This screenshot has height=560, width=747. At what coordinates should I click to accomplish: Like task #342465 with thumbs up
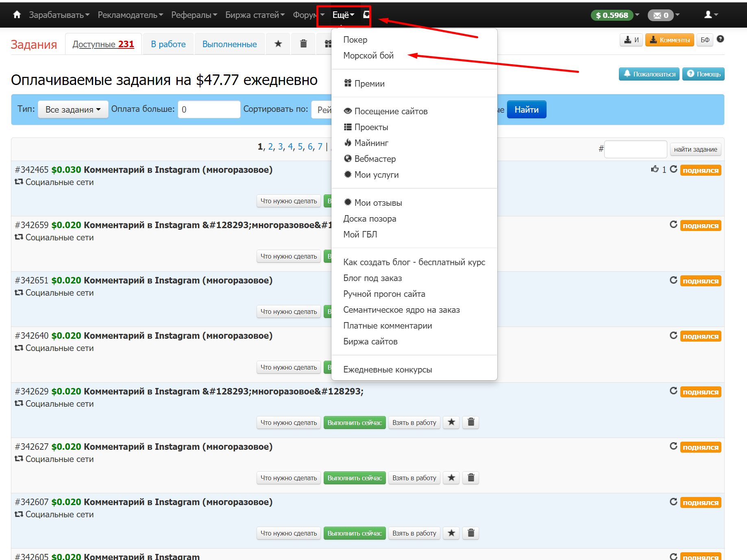655,169
